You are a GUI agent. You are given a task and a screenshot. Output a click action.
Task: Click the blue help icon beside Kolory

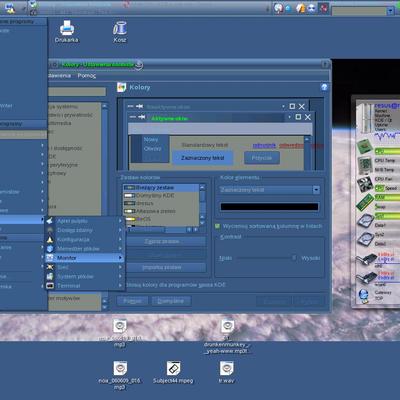coord(324,87)
